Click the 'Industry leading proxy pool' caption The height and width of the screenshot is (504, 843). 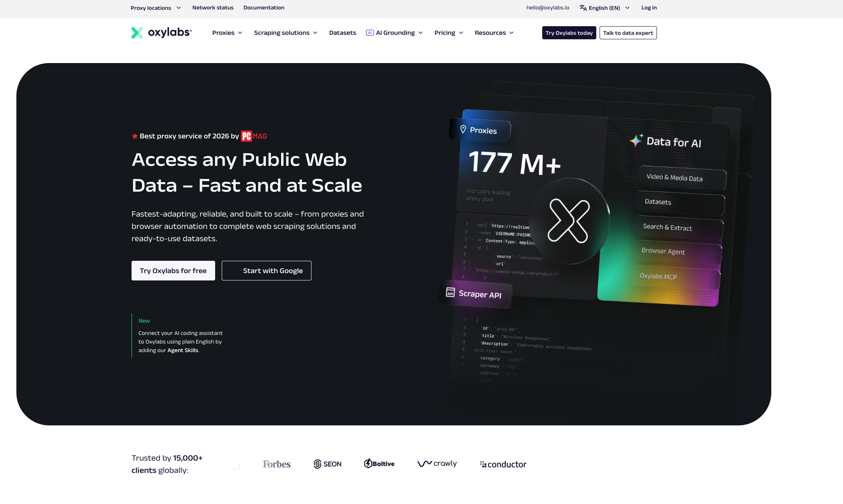click(x=488, y=195)
